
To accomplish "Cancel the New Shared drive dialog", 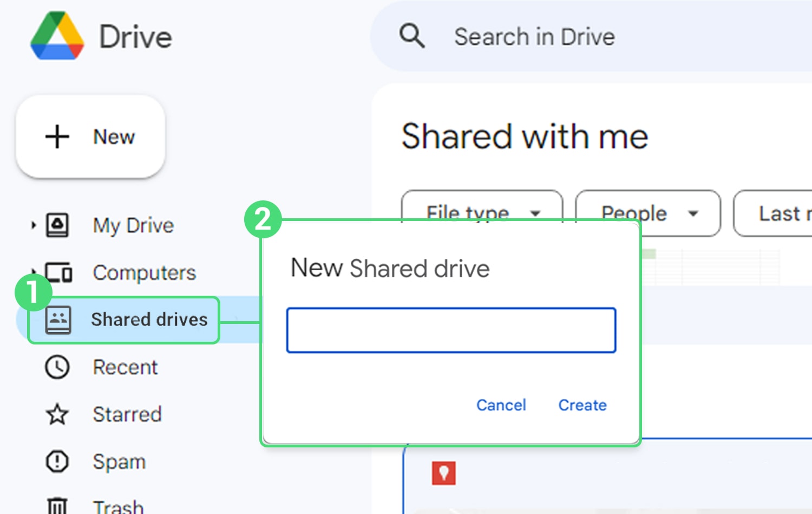I will pos(501,405).
